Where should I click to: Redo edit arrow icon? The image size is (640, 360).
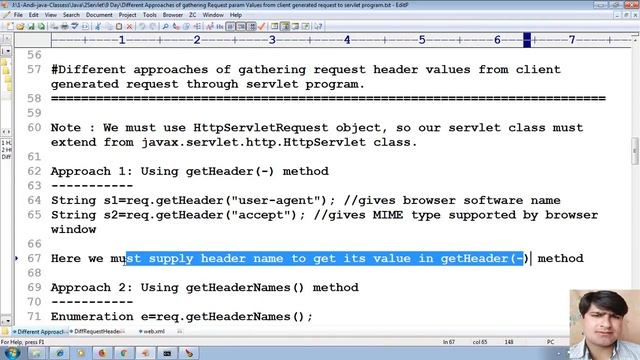(x=153, y=27)
